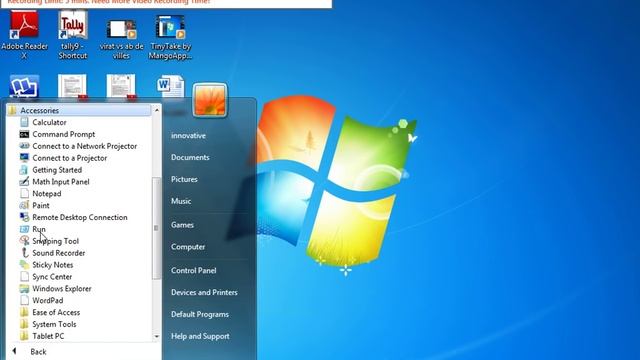Screen dimensions: 640x360
Task: Open Pictures from Start menu
Action: pos(184,179)
